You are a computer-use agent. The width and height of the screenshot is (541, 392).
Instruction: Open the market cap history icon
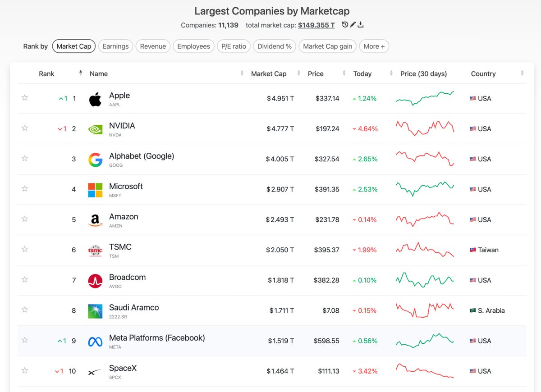click(x=345, y=25)
